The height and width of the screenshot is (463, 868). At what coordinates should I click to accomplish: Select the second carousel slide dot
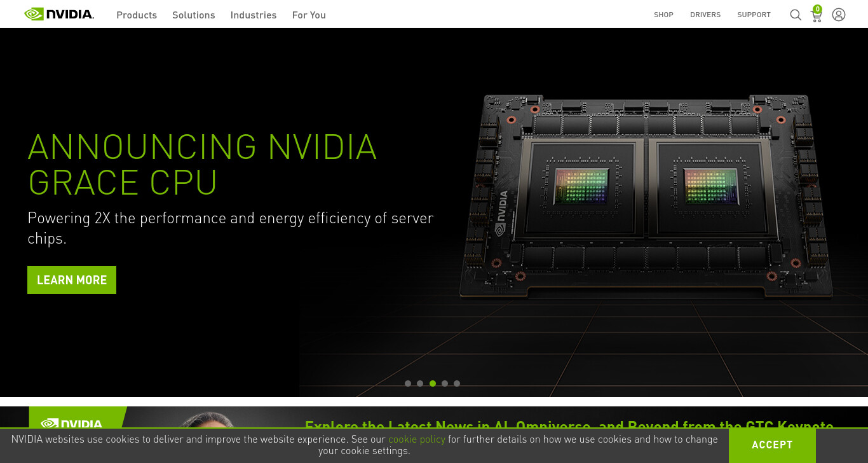tap(420, 384)
